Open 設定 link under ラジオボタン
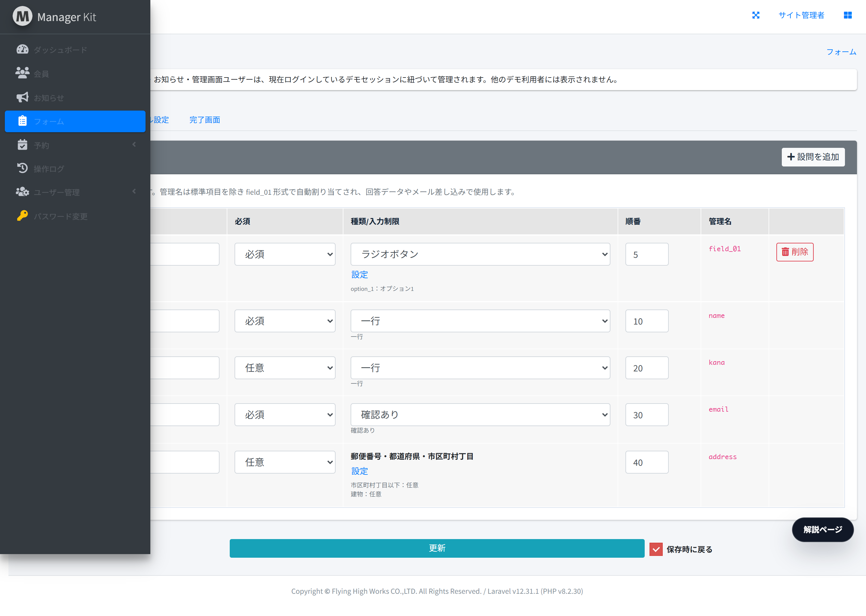Screen dimensions: 866x616 359,275
